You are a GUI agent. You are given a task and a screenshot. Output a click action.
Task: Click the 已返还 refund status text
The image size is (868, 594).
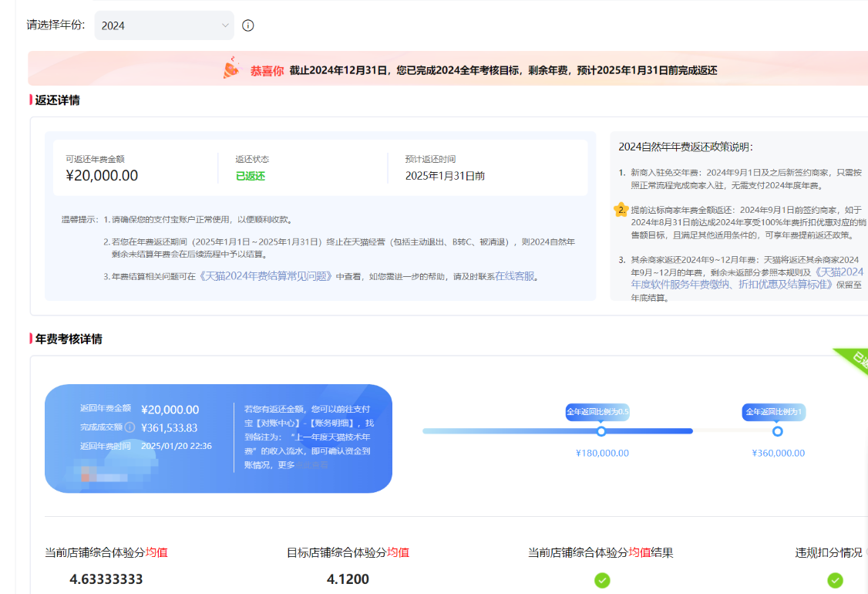point(251,176)
